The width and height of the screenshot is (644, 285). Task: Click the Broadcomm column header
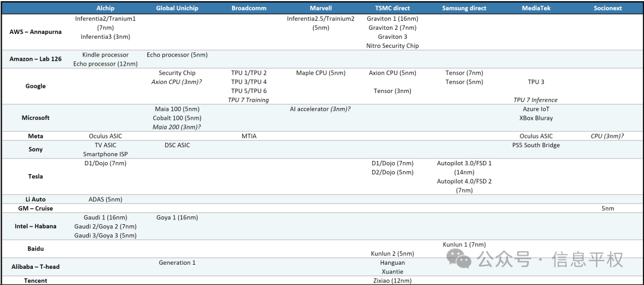click(250, 8)
